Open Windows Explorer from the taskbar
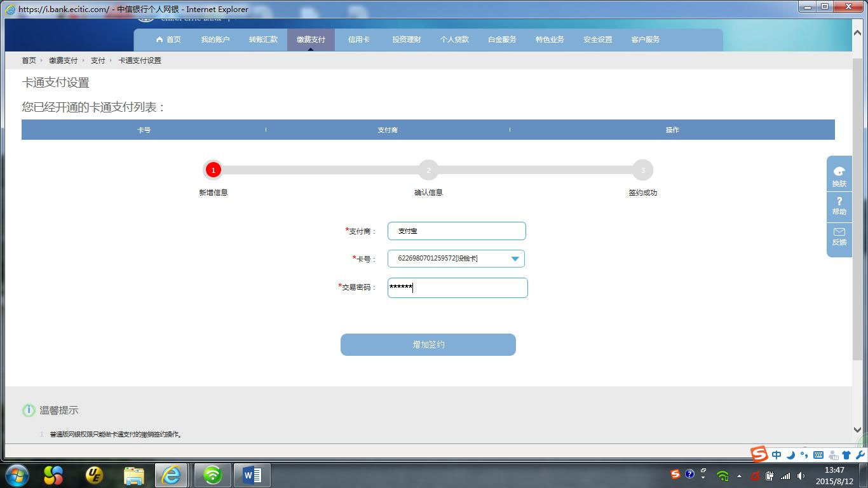 (x=134, y=475)
